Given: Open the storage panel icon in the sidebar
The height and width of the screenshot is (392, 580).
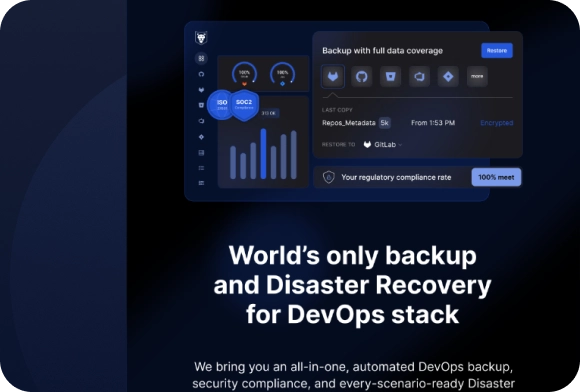Looking at the screenshot, I should click(201, 152).
